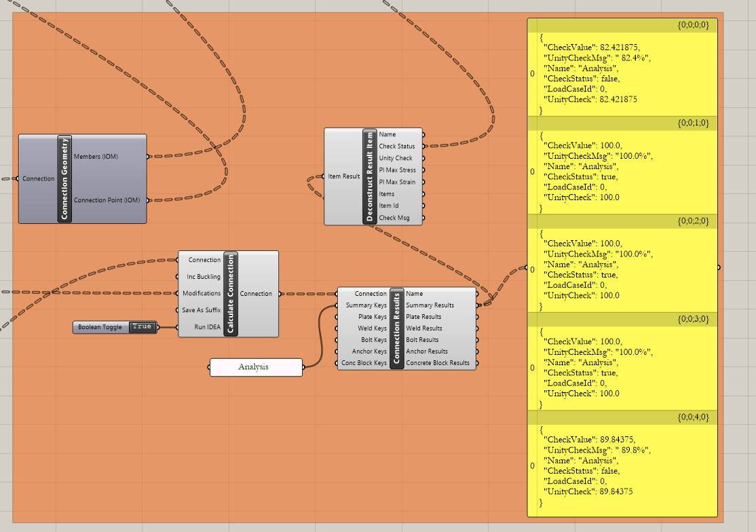The image size is (756, 532).
Task: Click the Pl Max Stress output port
Action: (x=423, y=170)
